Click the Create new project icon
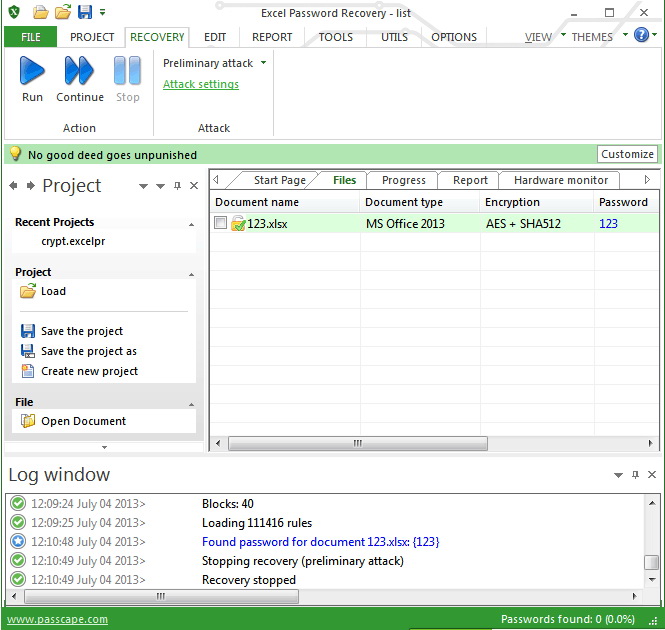 click(x=28, y=371)
